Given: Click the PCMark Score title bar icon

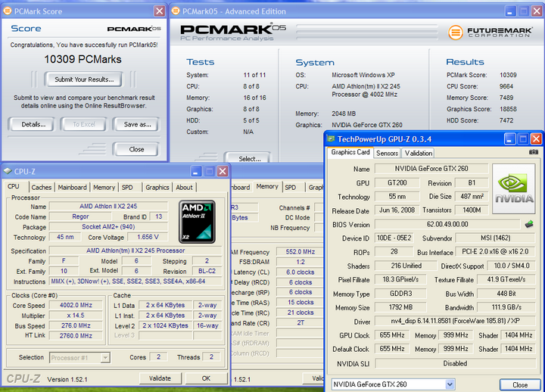Looking at the screenshot, I should 7,11.
